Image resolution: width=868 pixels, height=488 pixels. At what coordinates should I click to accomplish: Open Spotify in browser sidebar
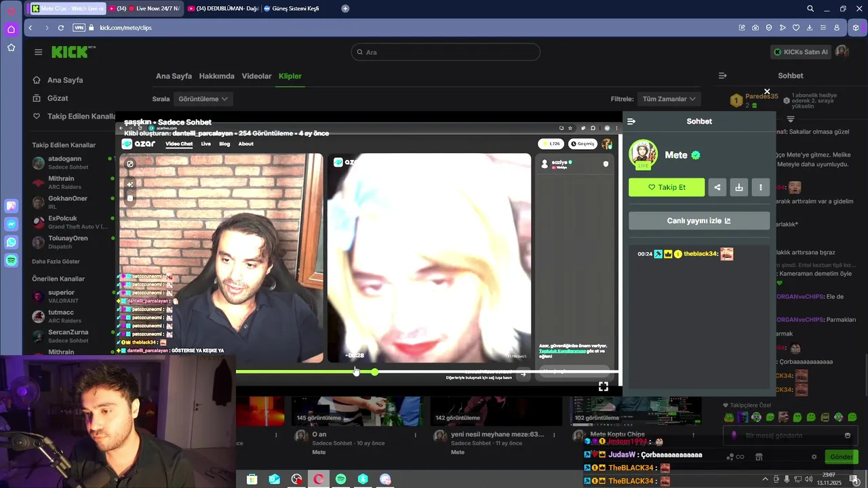pyautogui.click(x=12, y=260)
